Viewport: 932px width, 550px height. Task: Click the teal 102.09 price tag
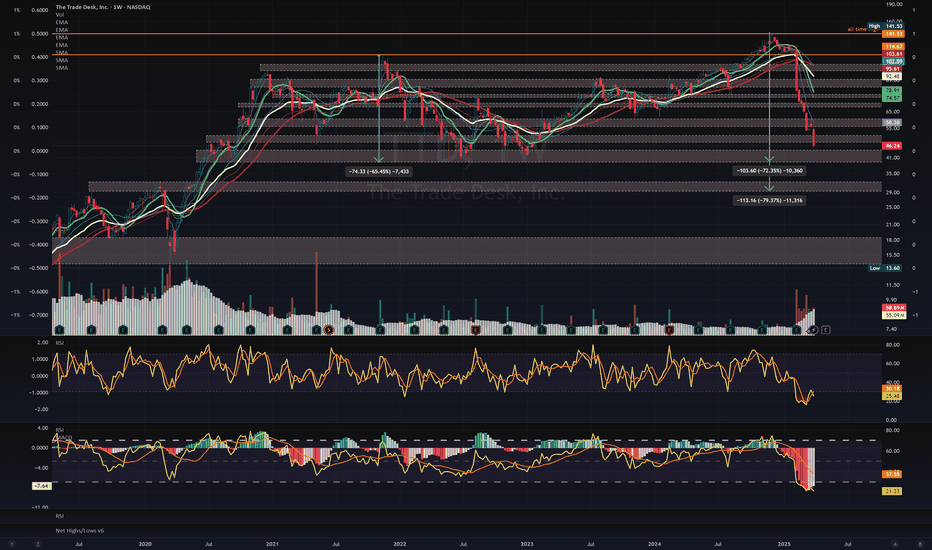[x=893, y=61]
